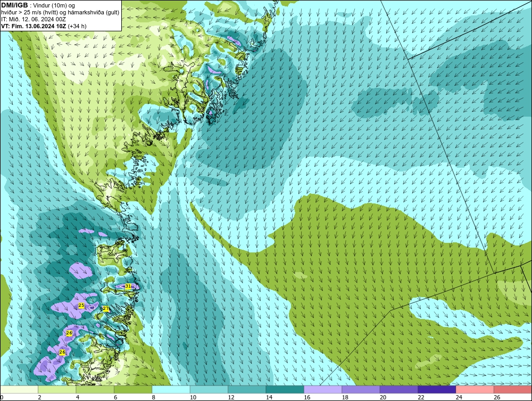
Task: Click the 12–14 m/s teal color bar segment
Action: [x=247, y=389]
